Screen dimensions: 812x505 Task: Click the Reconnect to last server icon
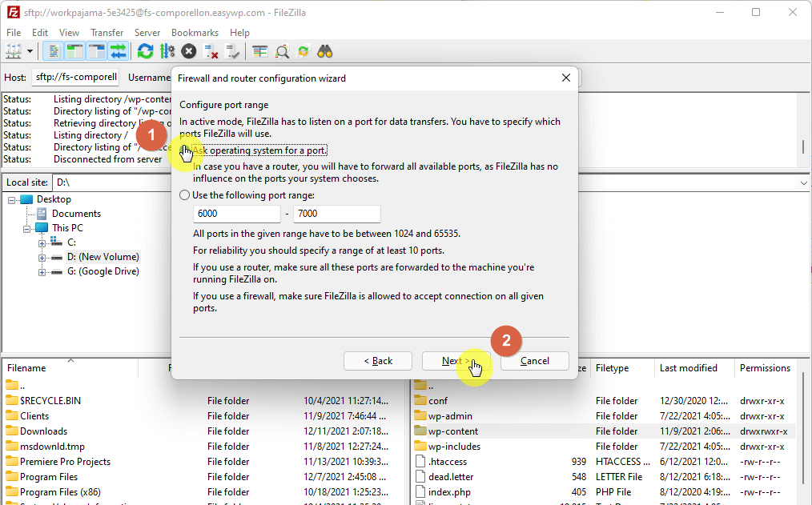232,52
